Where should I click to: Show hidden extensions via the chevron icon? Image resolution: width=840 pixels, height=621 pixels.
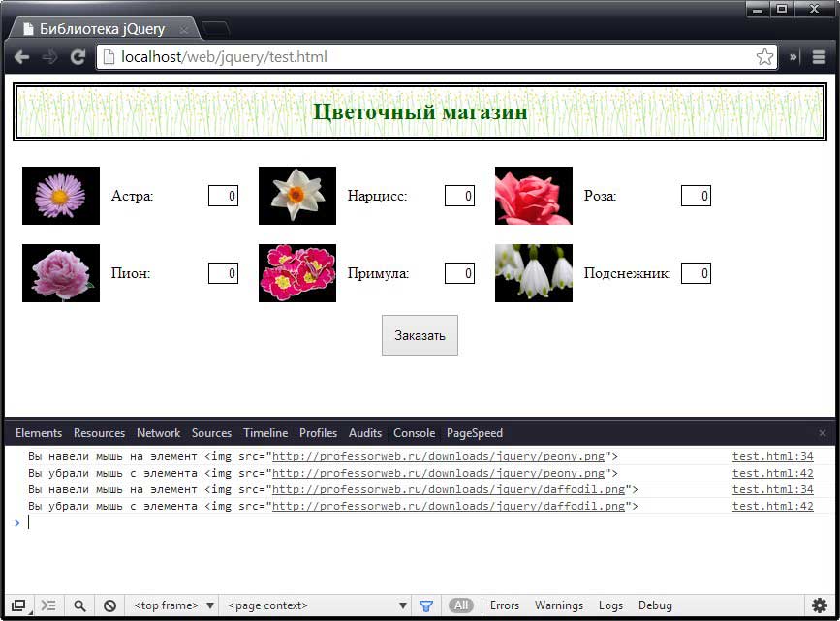click(793, 57)
